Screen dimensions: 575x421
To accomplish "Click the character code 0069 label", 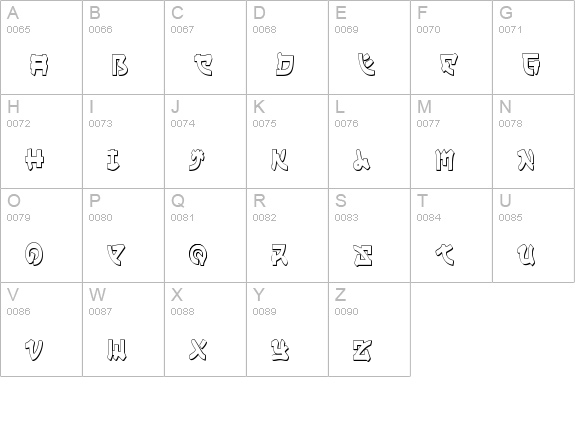I will click(346, 30).
